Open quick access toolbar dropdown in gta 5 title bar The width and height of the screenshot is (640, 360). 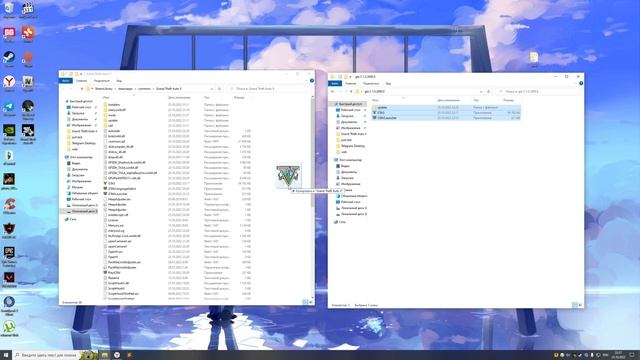(350, 77)
